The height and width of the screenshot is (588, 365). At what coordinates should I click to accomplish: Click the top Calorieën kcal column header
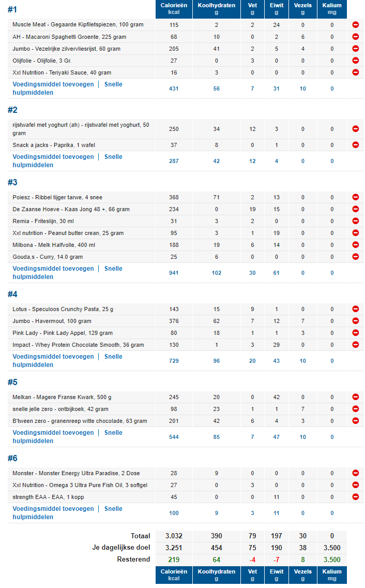174,9
